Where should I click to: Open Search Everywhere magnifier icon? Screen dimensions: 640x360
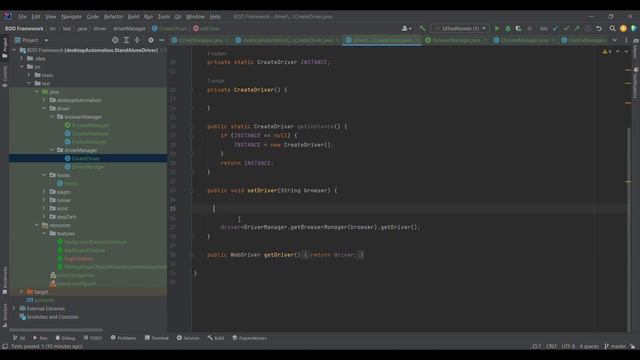612,29
